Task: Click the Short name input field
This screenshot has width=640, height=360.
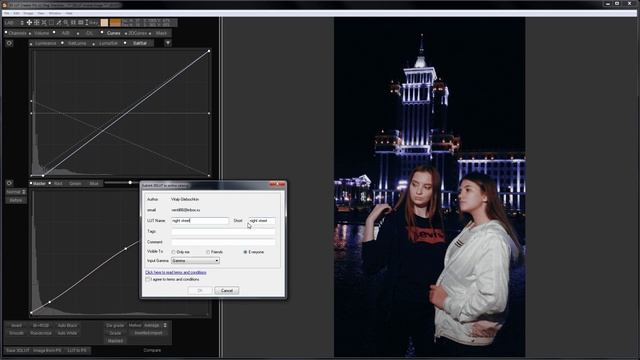Action: pyautogui.click(x=262, y=220)
